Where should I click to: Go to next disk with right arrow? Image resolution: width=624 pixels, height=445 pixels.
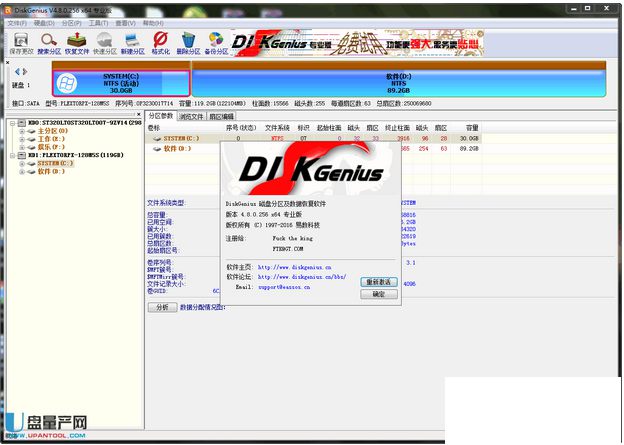pyautogui.click(x=25, y=72)
